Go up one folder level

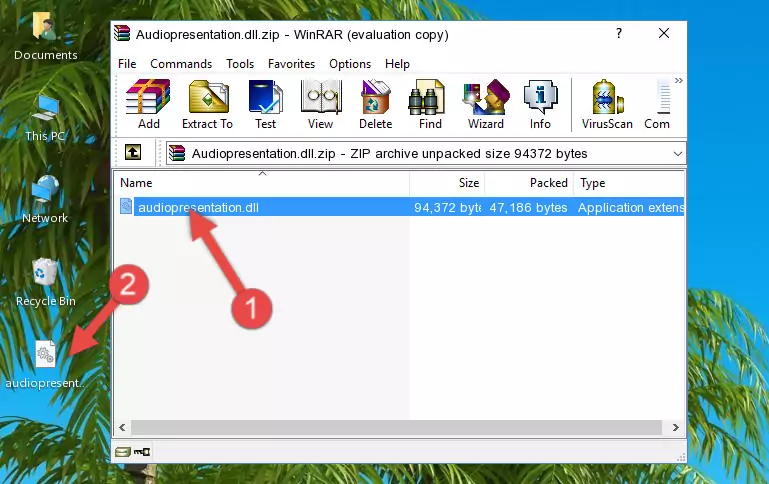(x=133, y=153)
